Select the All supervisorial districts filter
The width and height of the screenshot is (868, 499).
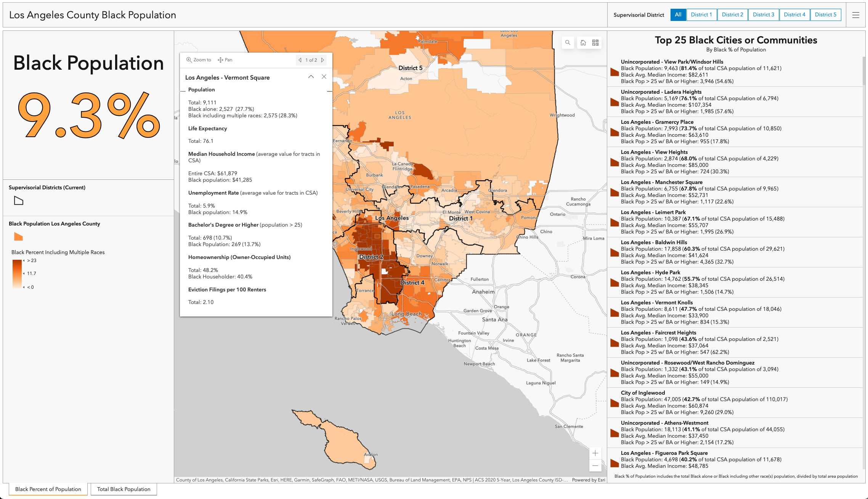pos(678,14)
